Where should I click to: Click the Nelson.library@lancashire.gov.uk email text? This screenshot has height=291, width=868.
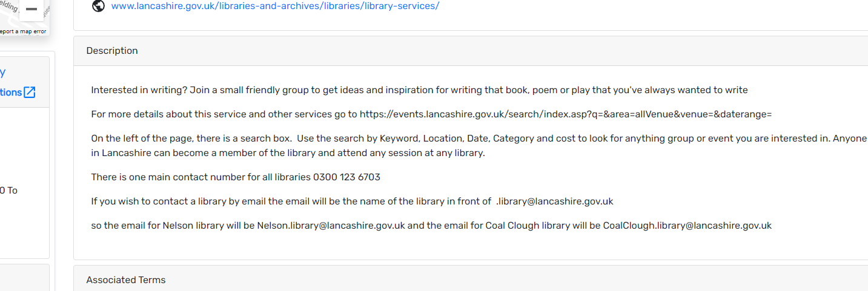click(x=331, y=226)
